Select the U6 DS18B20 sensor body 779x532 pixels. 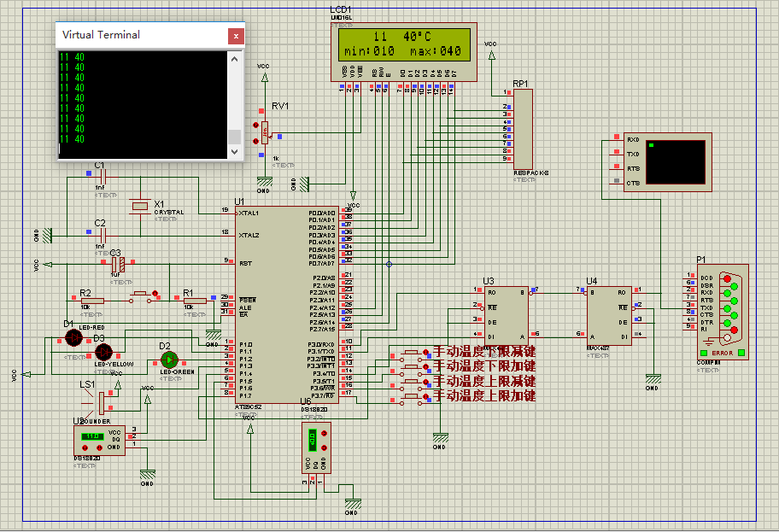click(x=316, y=447)
